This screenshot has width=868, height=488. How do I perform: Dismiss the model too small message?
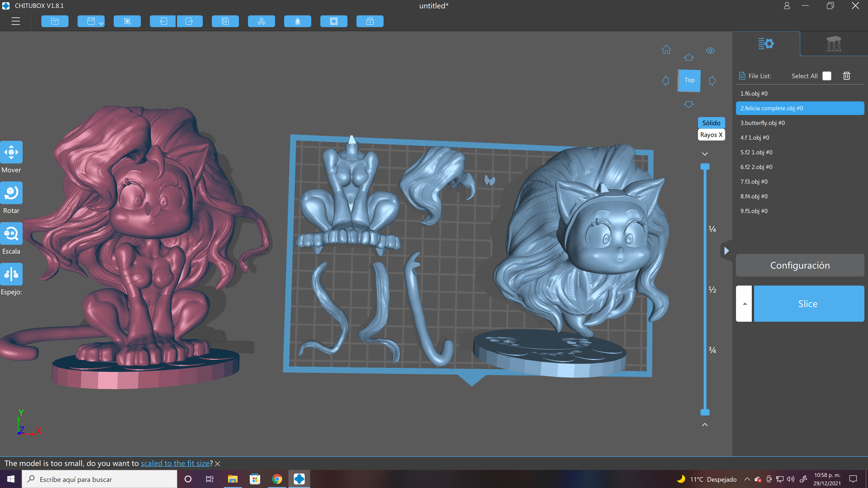pyautogui.click(x=218, y=464)
